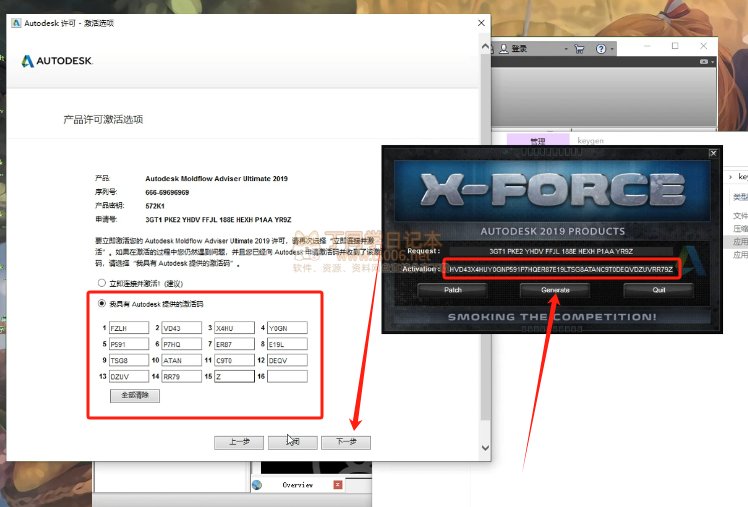Click activation code field 3
748x507 pixels.
pyautogui.click(x=234, y=328)
